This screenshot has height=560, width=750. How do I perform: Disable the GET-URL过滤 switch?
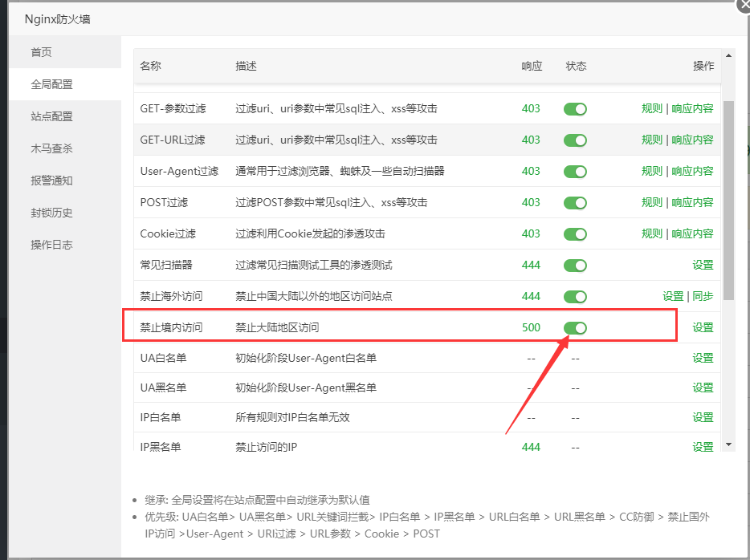click(x=575, y=140)
